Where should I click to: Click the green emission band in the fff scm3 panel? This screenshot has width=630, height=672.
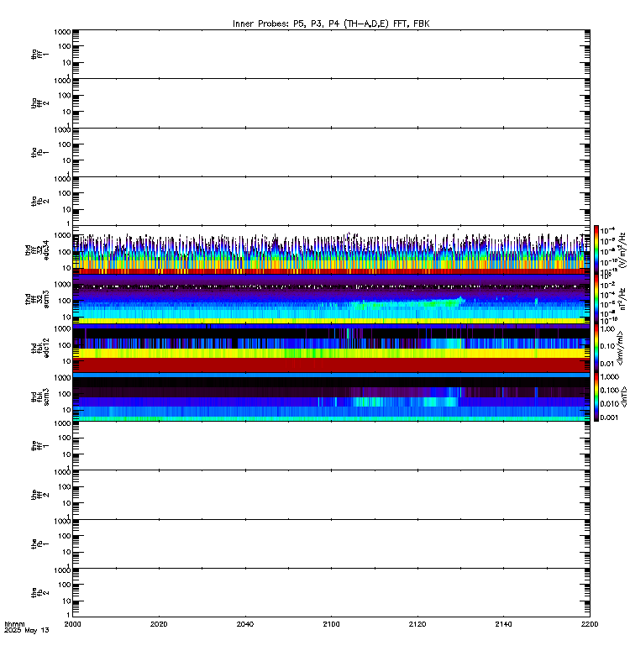pyautogui.click(x=407, y=303)
